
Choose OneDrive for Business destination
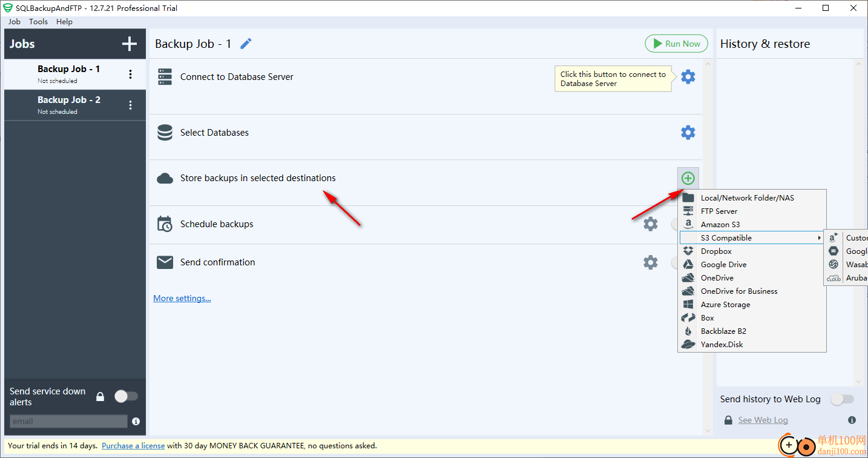(x=752, y=291)
